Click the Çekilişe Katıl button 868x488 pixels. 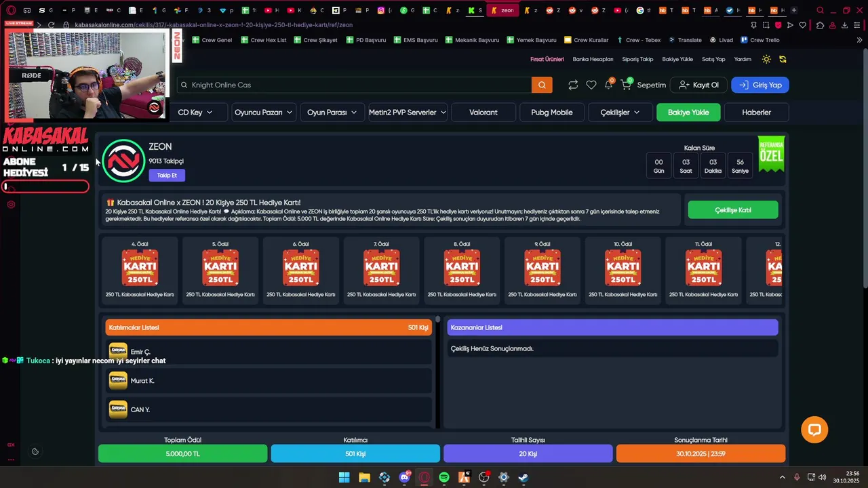click(733, 210)
